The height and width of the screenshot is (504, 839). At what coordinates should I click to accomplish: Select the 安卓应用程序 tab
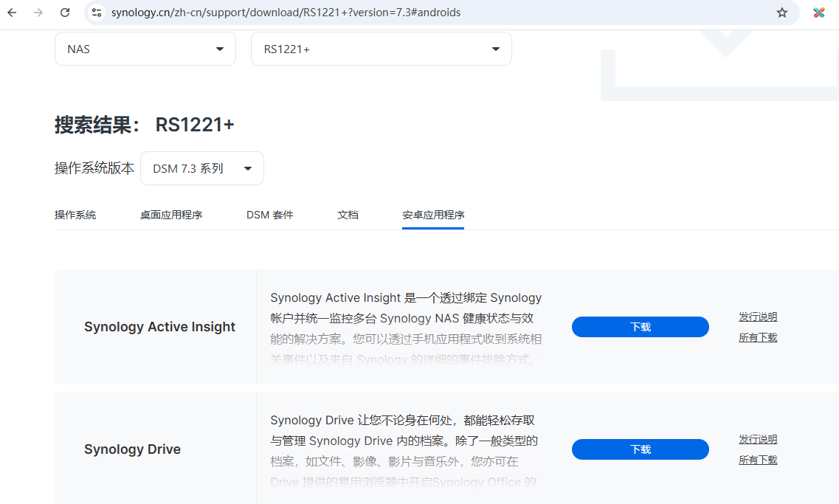point(433,215)
